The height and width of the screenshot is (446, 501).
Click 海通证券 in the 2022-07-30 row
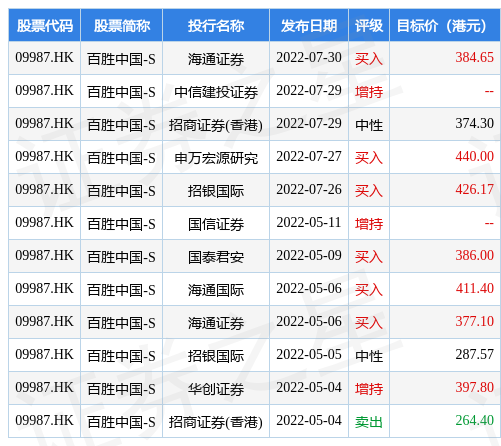216,59
